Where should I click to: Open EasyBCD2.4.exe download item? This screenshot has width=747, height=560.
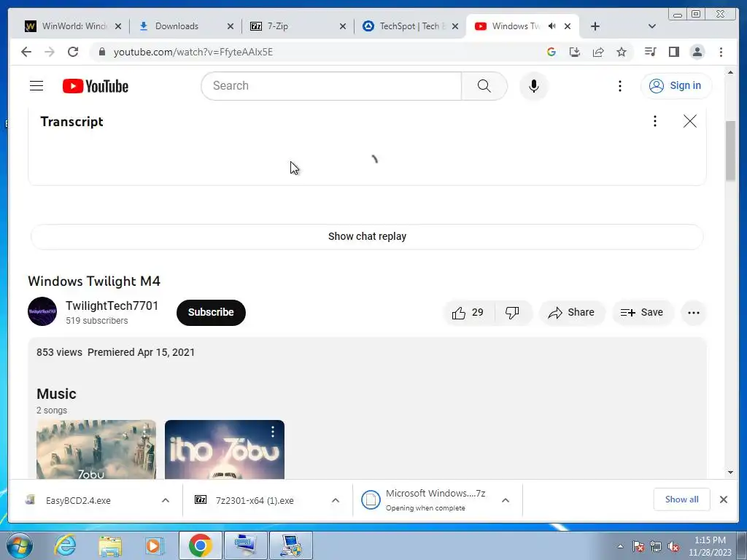[x=79, y=500]
